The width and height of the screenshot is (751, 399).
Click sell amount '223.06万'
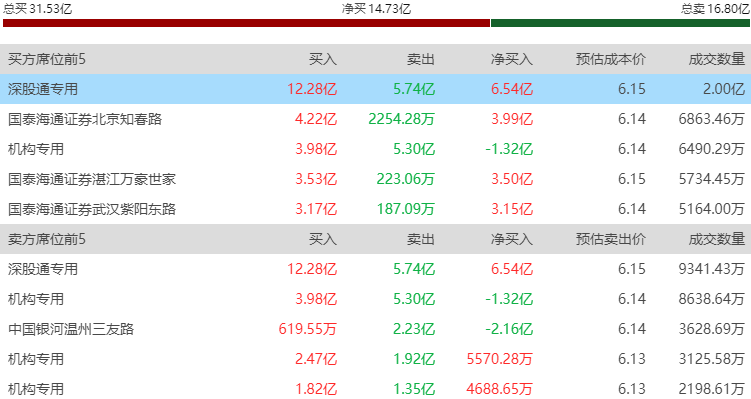405,179
